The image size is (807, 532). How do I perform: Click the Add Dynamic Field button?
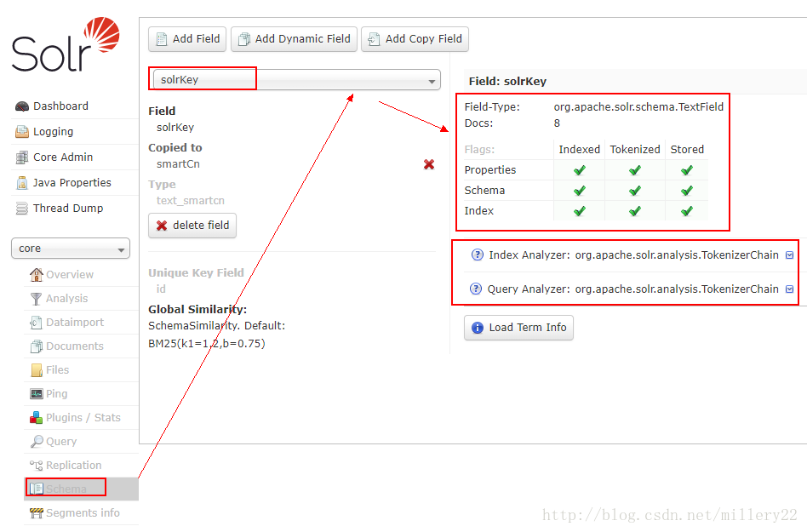294,39
